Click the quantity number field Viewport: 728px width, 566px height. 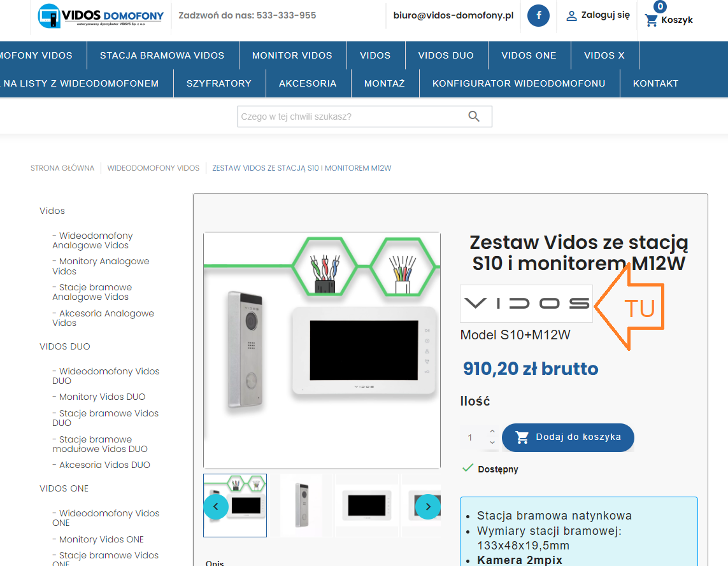[474, 437]
